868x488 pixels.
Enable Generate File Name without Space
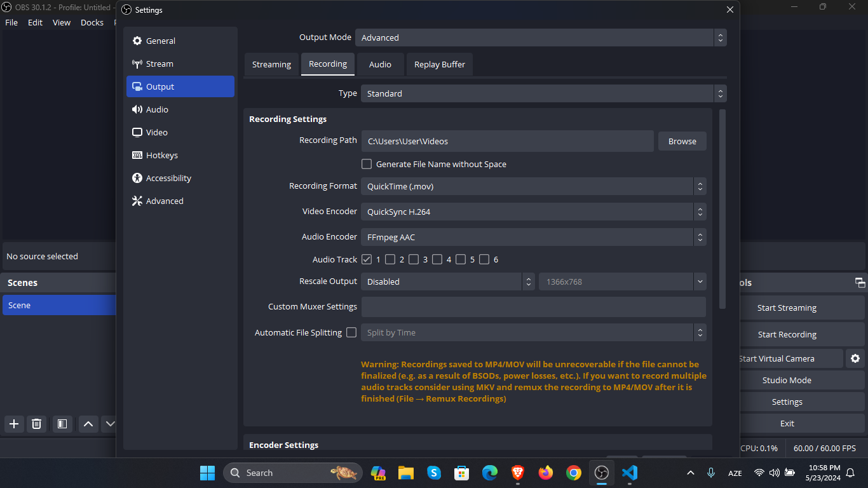click(367, 164)
